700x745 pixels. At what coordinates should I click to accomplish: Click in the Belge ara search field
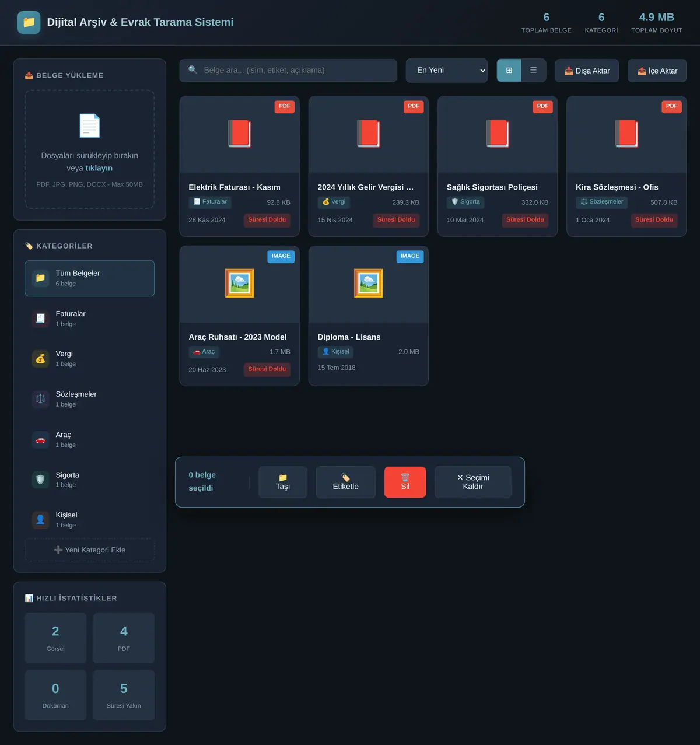288,70
